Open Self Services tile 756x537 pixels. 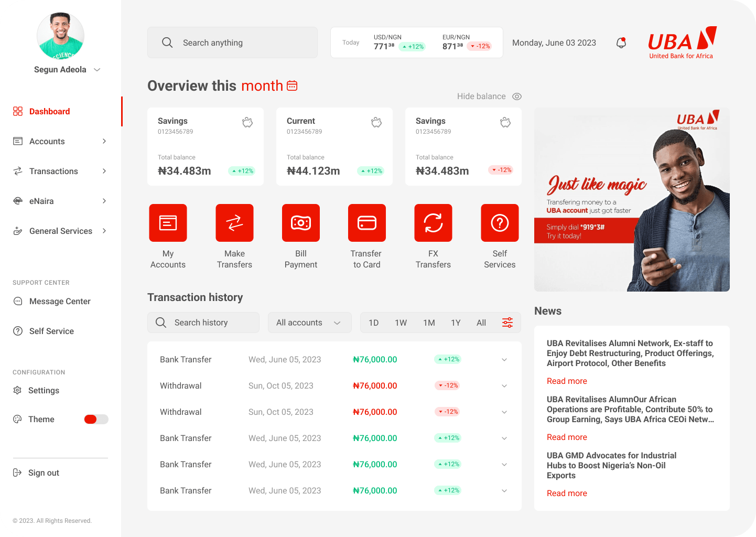coord(500,223)
